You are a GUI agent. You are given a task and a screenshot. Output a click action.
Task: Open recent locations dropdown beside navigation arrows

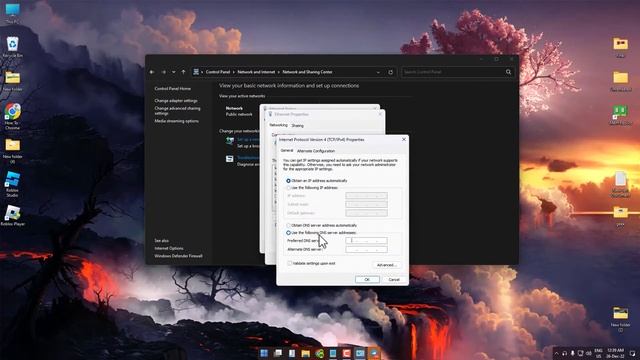point(173,72)
